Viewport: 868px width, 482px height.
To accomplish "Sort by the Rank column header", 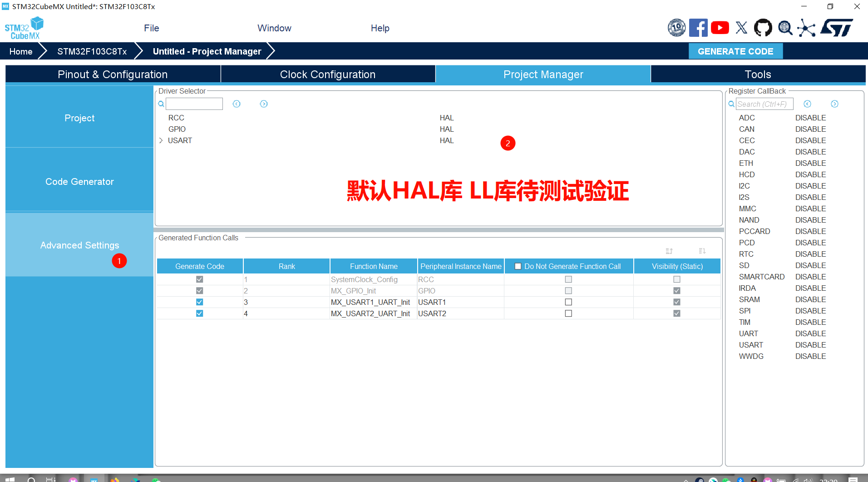I will click(286, 266).
